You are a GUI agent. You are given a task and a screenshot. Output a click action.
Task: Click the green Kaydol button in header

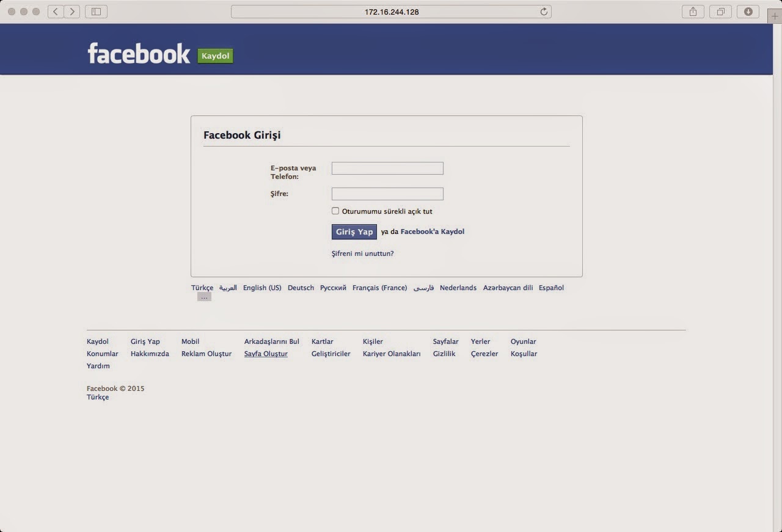tap(215, 56)
